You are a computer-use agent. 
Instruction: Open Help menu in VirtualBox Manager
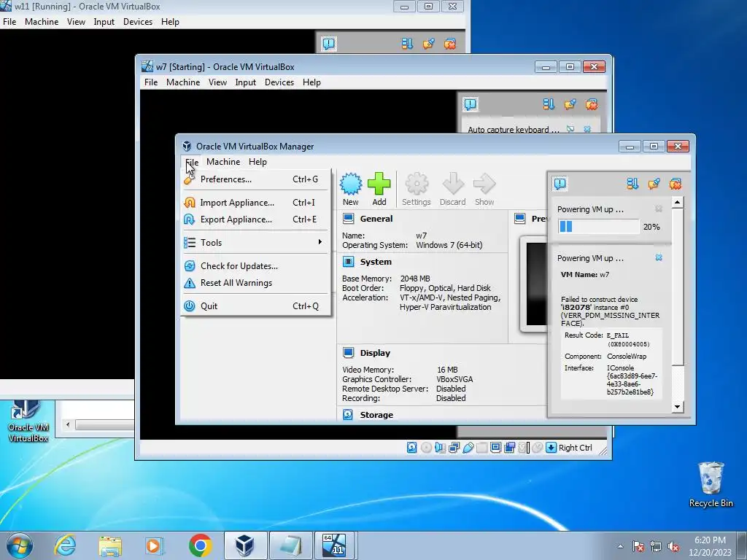click(258, 162)
